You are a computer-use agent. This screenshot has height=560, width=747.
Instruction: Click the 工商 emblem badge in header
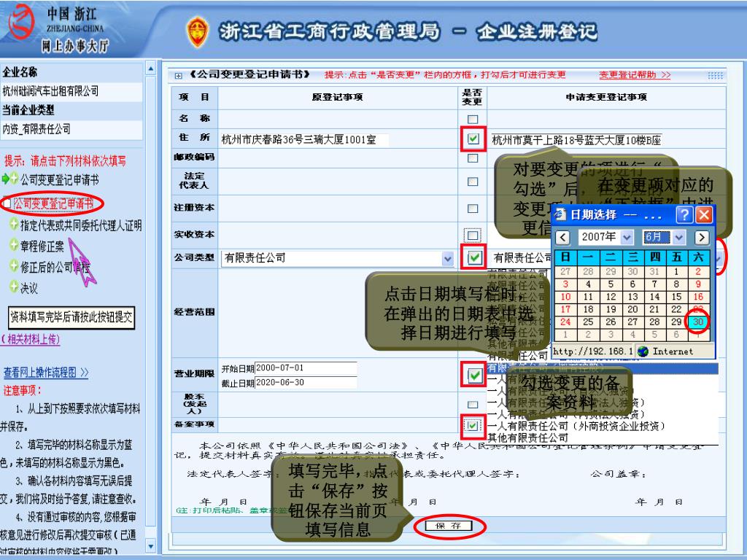tap(197, 32)
